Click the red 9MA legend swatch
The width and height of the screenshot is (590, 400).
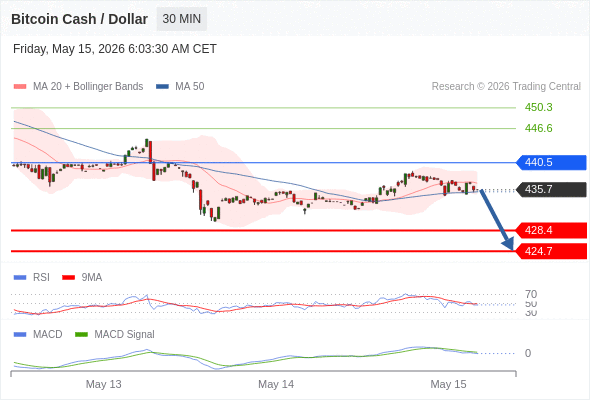click(x=68, y=278)
